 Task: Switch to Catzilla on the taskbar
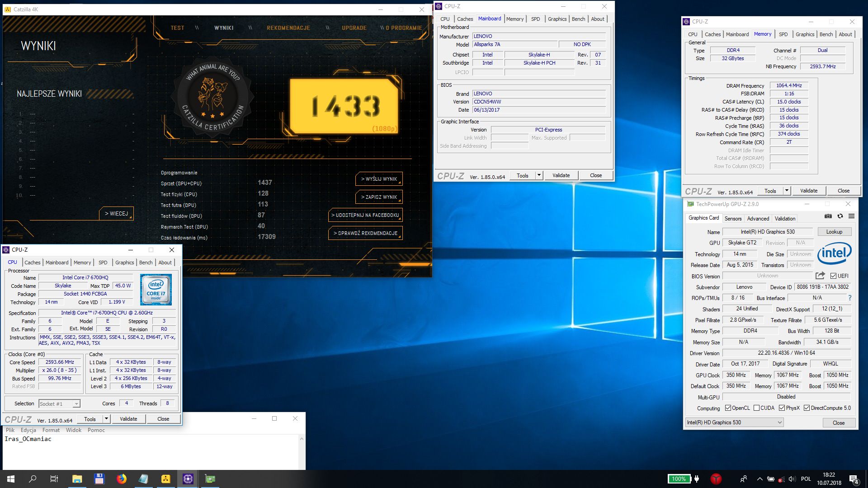[165, 479]
